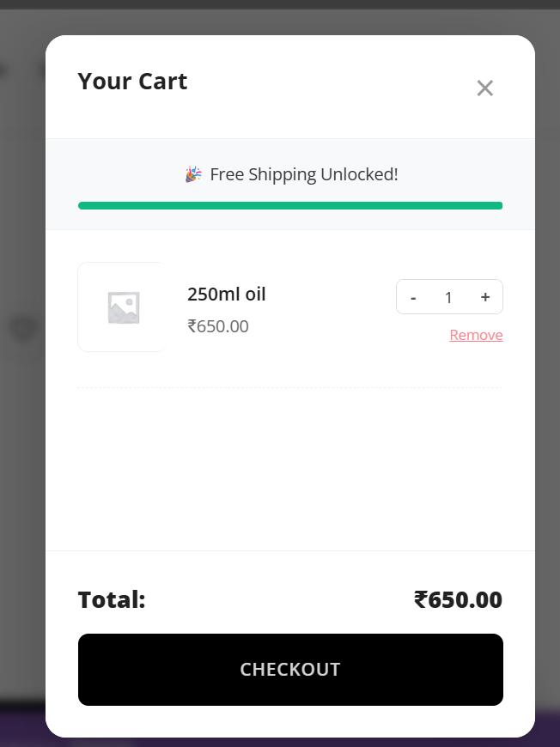Click the item price ₹650.00 under product name
The height and width of the screenshot is (747, 560).
tap(218, 326)
